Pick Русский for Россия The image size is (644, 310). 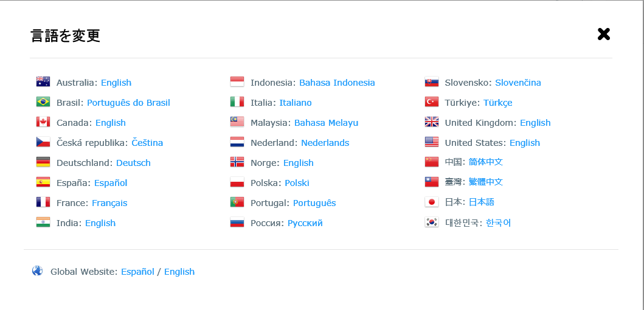305,223
